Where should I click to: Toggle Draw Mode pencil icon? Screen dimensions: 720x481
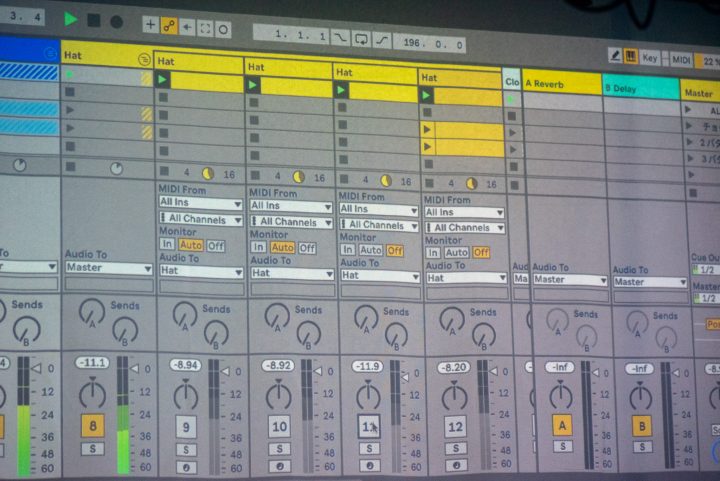click(614, 56)
